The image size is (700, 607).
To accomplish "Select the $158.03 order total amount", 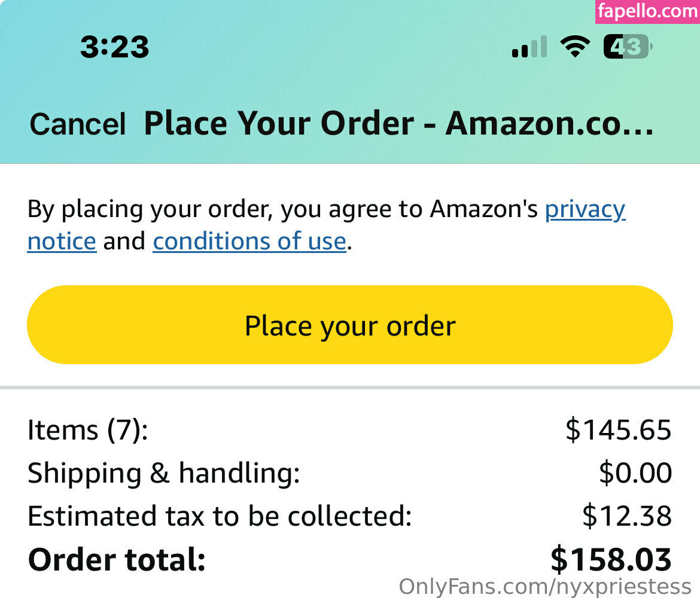I will coord(611,560).
